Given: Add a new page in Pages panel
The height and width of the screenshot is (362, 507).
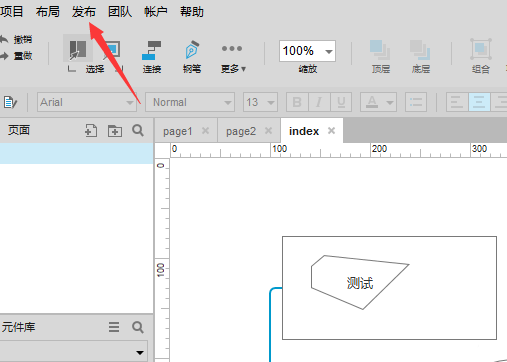Looking at the screenshot, I should (x=91, y=131).
